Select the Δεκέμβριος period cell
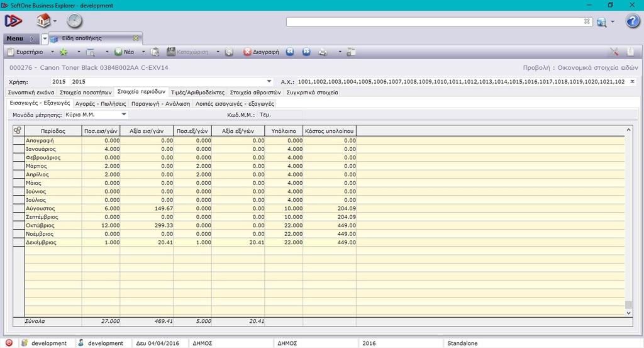Viewport: 644px width, 348px height. point(53,242)
